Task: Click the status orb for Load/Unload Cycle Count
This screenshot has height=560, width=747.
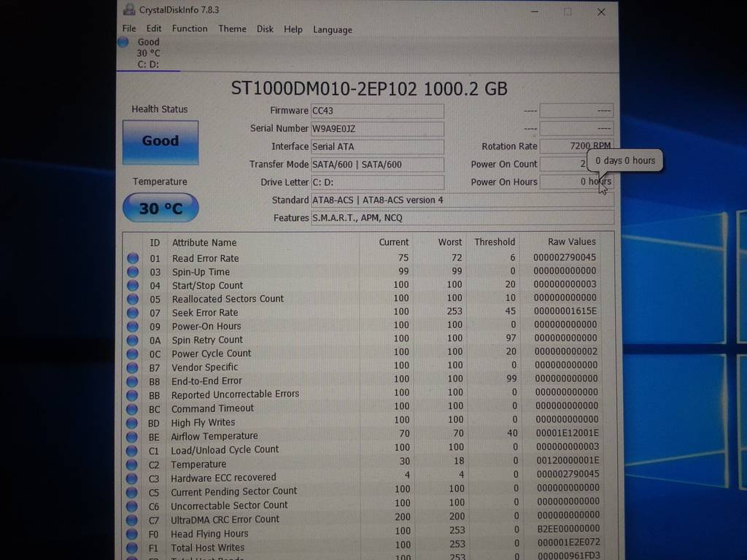Action: [132, 451]
